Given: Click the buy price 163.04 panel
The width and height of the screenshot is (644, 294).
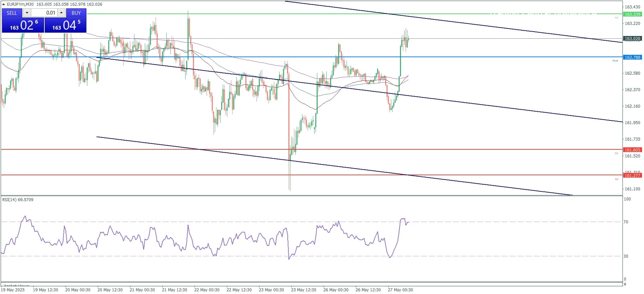Looking at the screenshot, I should 66,25.
